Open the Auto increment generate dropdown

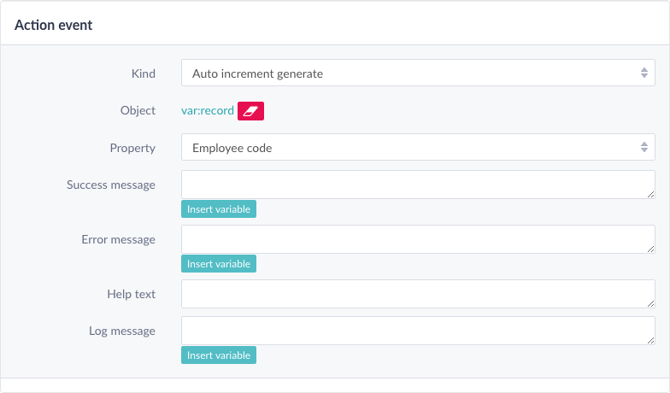click(x=418, y=73)
